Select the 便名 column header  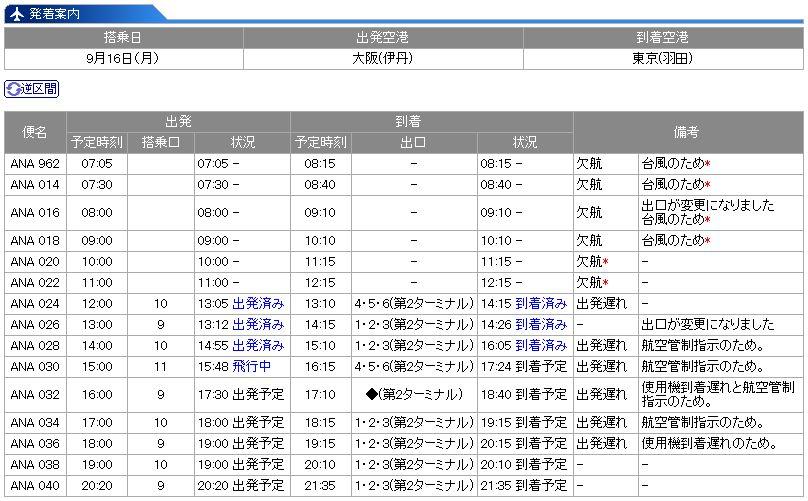(35, 132)
